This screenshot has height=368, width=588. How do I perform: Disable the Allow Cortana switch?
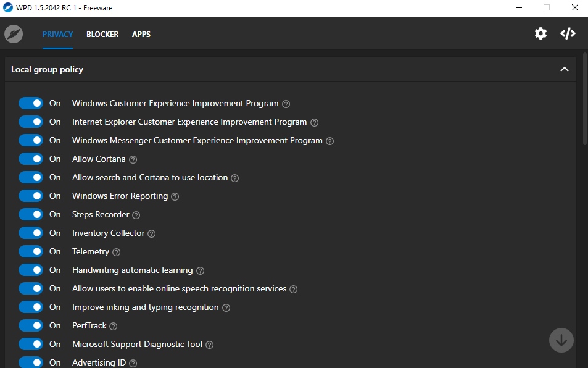(x=31, y=159)
